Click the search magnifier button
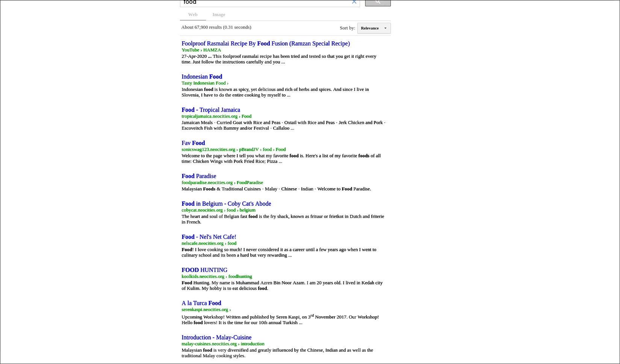Screen dimensions: 620x364 (x=378, y=2)
